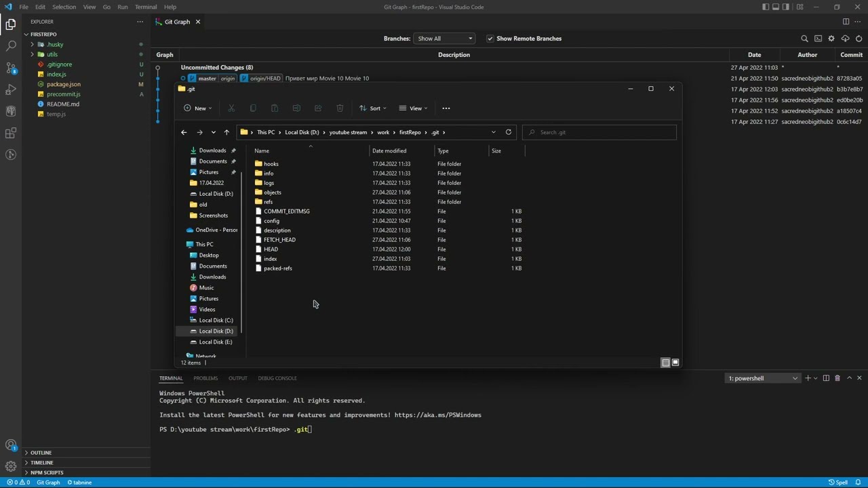Maximize the terminal panel with the up chevron
Viewport: 868px width, 488px height.
(849, 378)
